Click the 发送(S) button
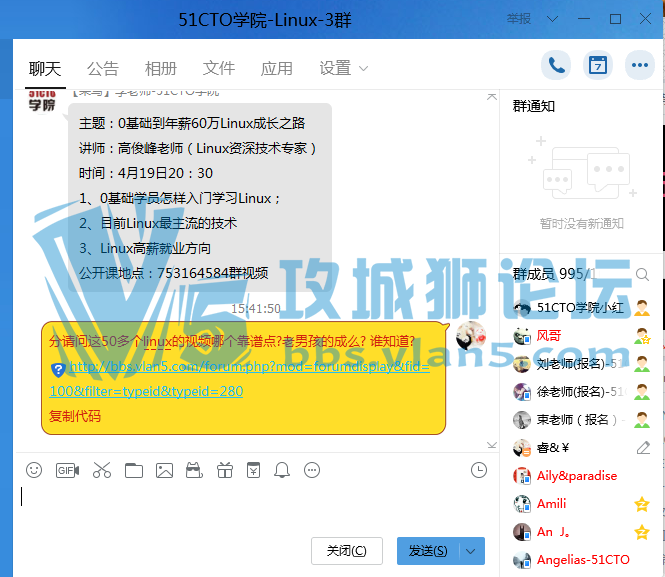Screen dimensions: 665x577 (x=428, y=551)
